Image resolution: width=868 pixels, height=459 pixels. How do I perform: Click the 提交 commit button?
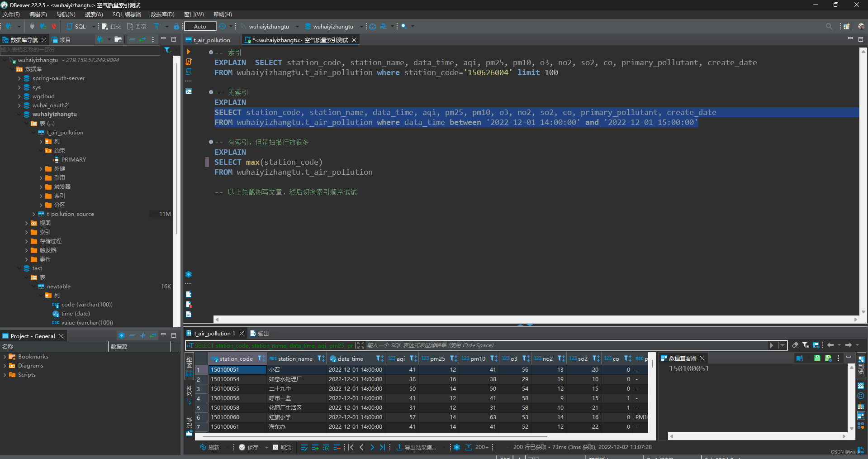(x=112, y=26)
